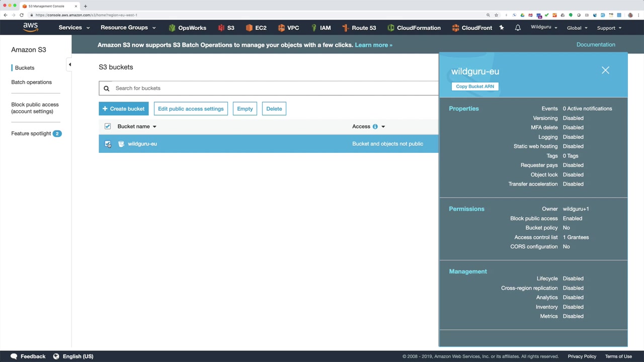Image resolution: width=644 pixels, height=362 pixels.
Task: Select Buckets in the sidebar
Action: click(25, 68)
